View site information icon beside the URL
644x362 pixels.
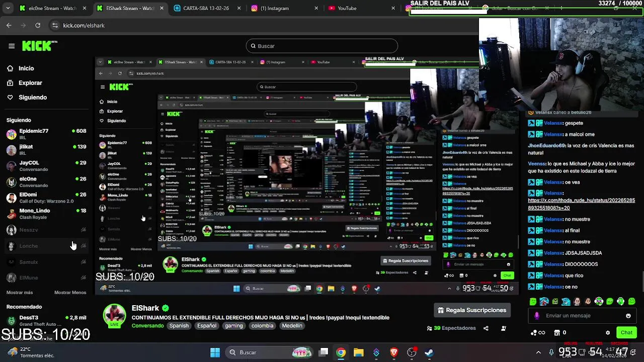[55, 25]
